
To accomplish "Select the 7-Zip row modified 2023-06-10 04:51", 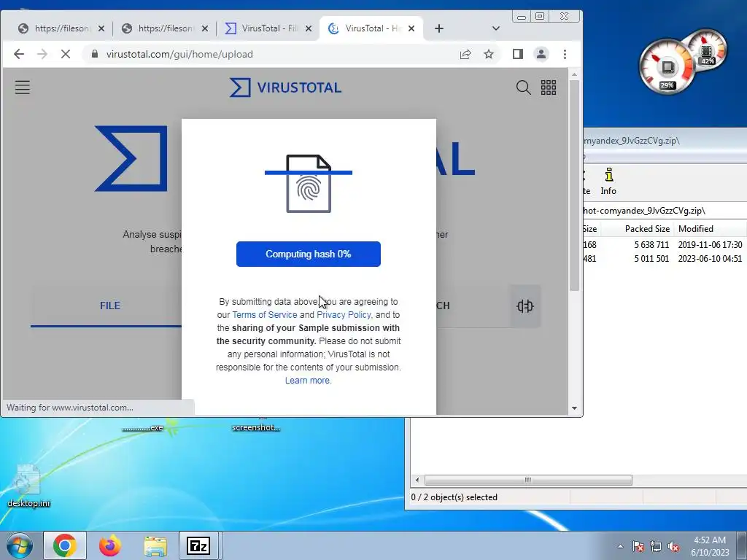I will [665, 259].
